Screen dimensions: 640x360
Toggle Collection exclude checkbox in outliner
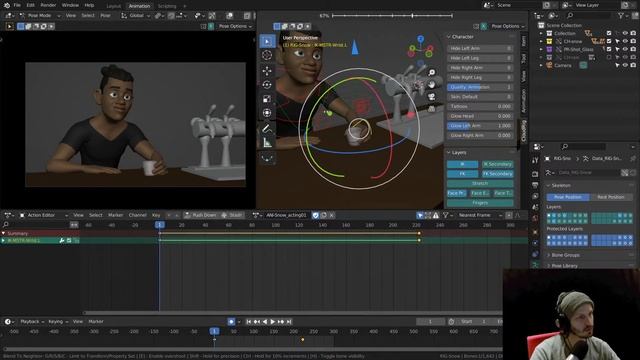(x=609, y=33)
